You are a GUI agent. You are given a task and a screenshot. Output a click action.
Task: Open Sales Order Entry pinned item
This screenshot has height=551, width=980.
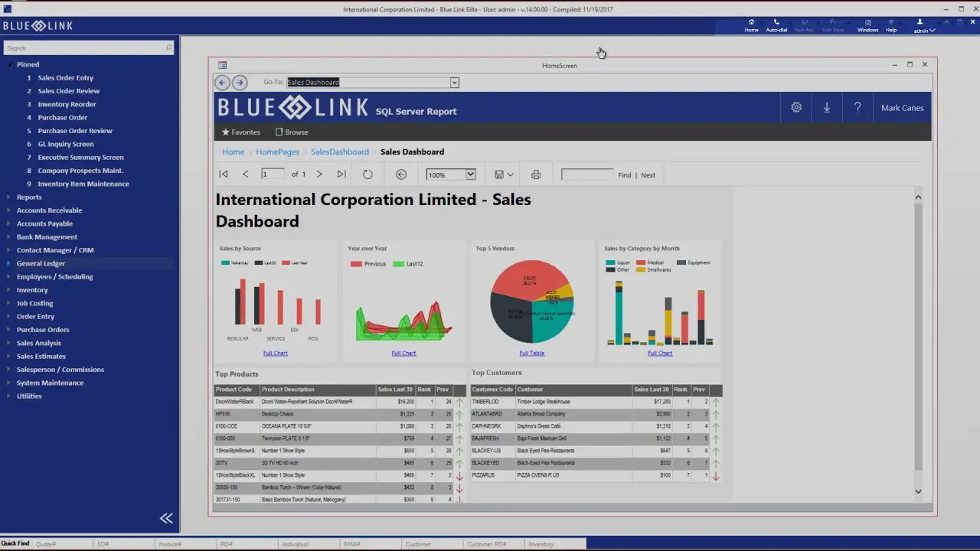[x=65, y=77]
